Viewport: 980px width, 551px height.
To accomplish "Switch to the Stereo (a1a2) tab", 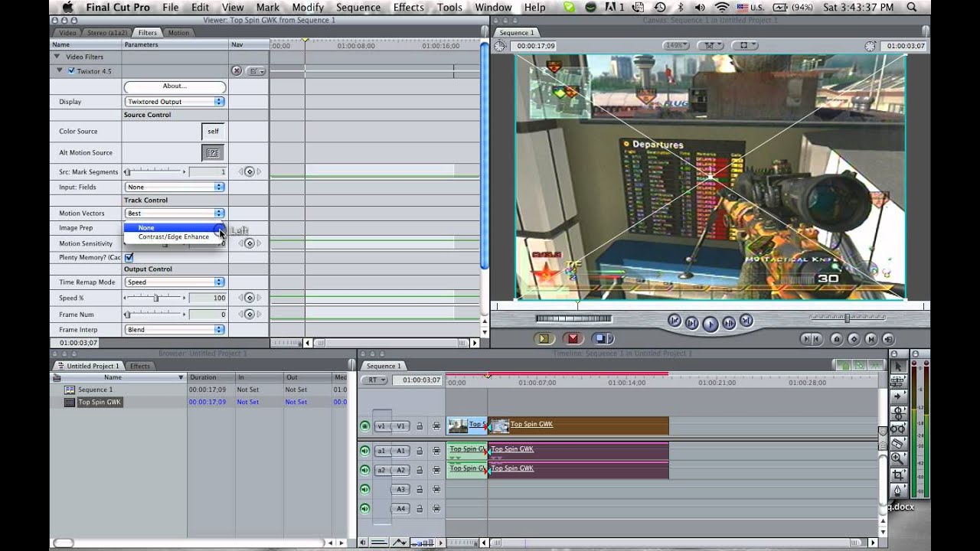I will pyautogui.click(x=107, y=33).
